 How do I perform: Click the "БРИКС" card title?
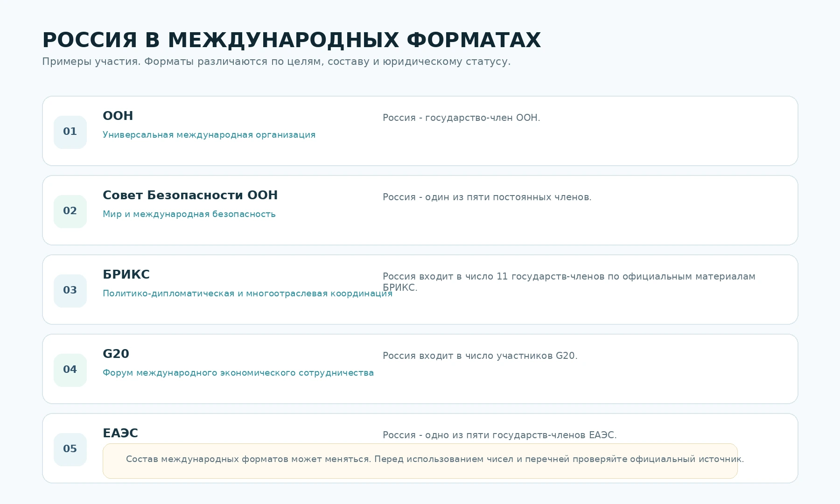[x=126, y=274]
